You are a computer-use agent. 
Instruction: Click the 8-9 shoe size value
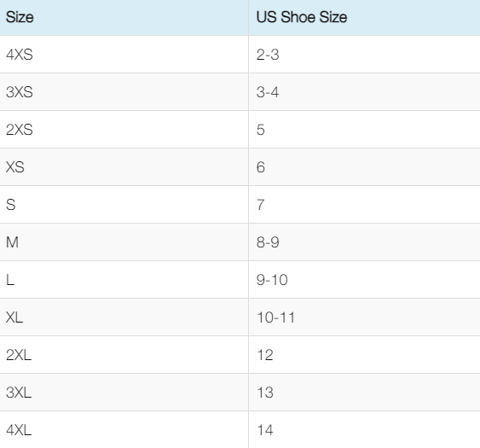[x=268, y=242]
